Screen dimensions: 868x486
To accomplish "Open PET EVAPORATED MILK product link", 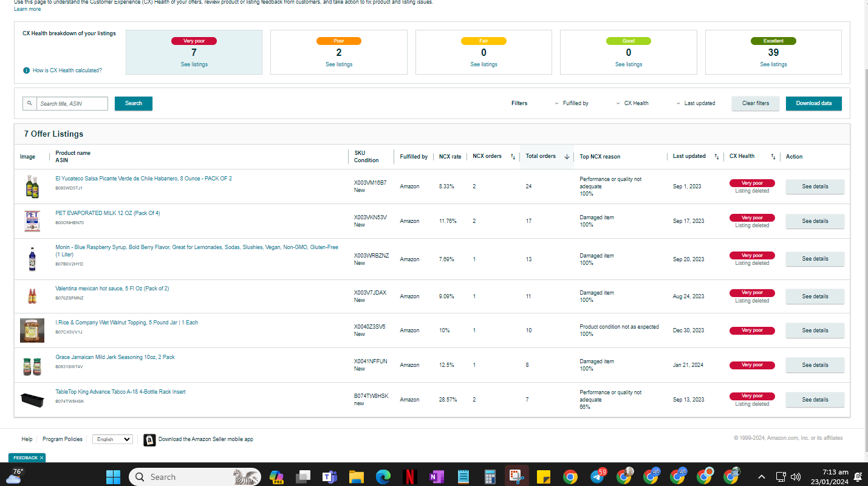I will 108,213.
